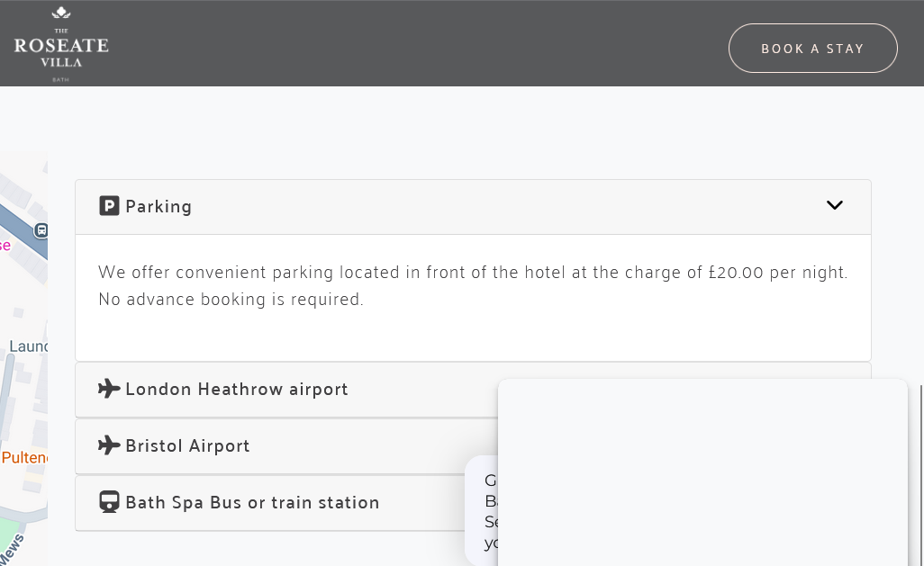
Task: Click the train icon beside Bath Spa
Action: 109,502
